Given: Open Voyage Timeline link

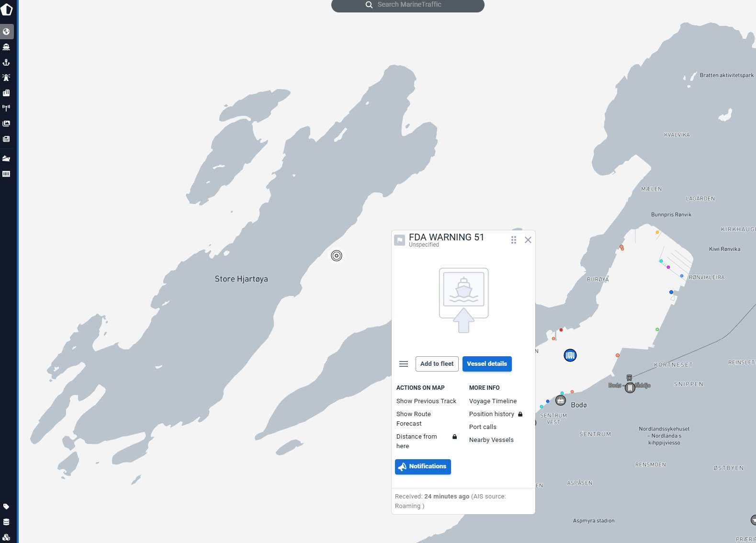Looking at the screenshot, I should click(x=493, y=401).
